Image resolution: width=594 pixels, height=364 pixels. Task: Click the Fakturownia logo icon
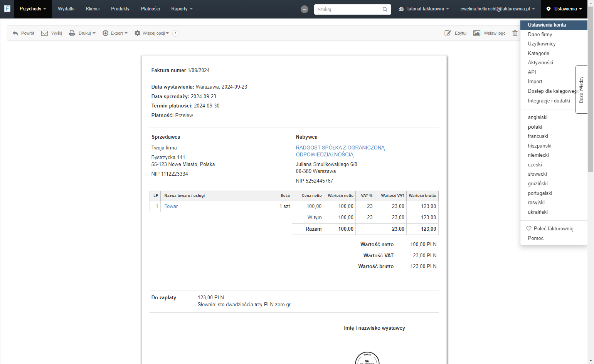(7, 8)
